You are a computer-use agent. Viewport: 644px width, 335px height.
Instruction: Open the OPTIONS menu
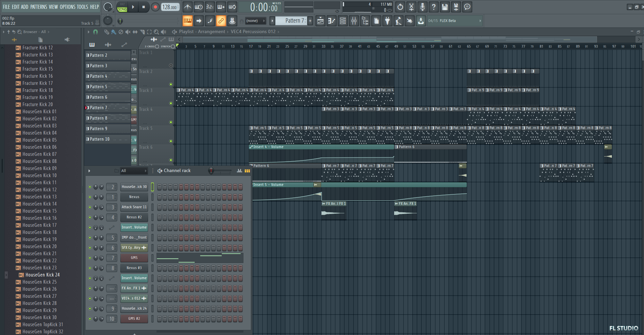pyautogui.click(x=68, y=7)
